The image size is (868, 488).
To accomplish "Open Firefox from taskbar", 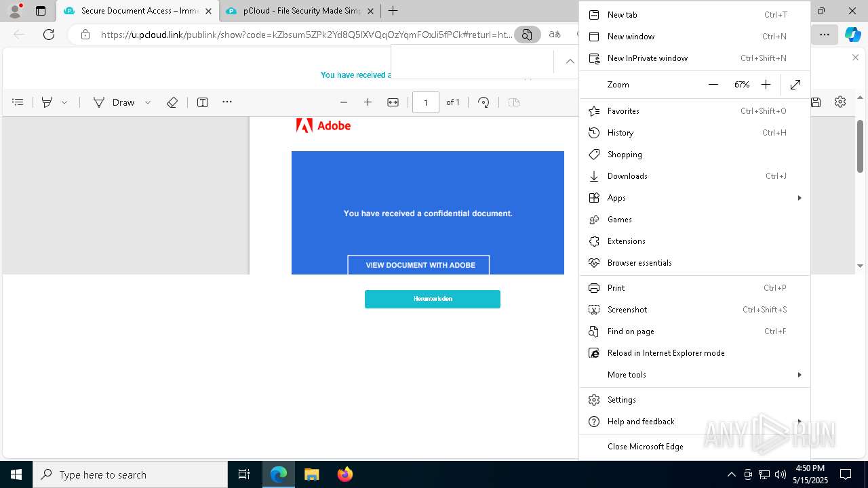I will pyautogui.click(x=344, y=474).
